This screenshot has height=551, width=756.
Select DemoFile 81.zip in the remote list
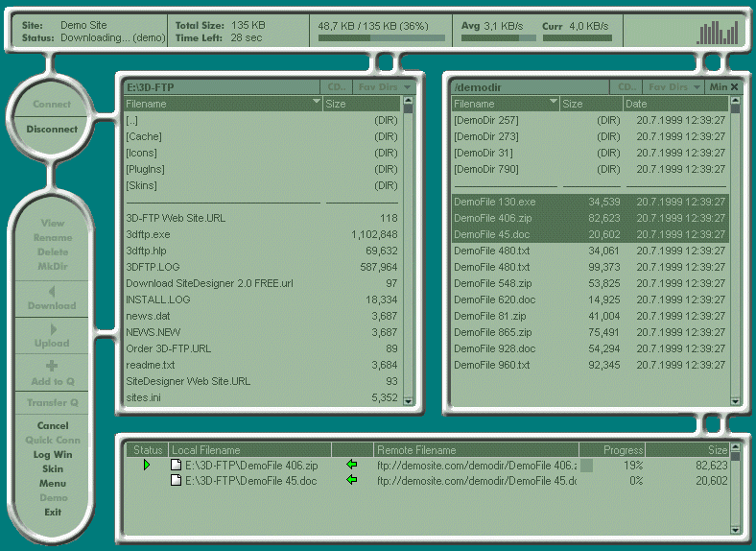pos(590,316)
